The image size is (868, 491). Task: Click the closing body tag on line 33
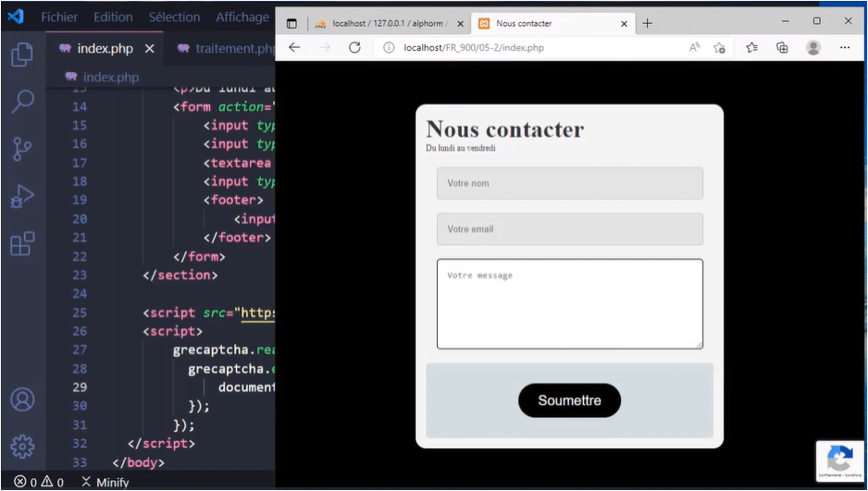139,462
